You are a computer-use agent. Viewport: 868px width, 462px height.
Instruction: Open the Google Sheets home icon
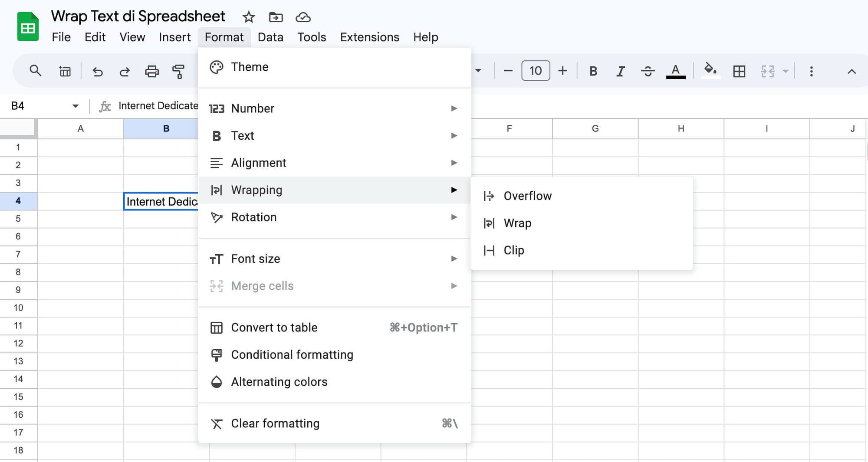point(28,26)
